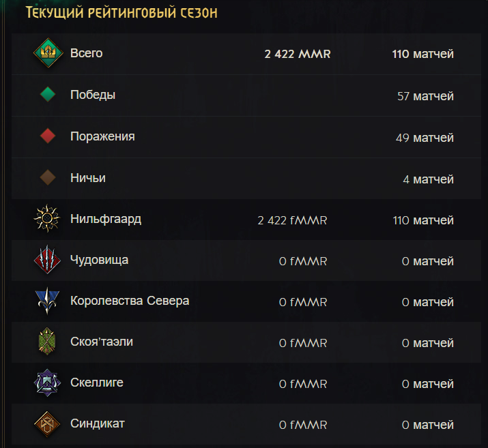The height and width of the screenshot is (448, 488).
Task: Click the brown diamond icon next to Ничьи
Action: 48,178
